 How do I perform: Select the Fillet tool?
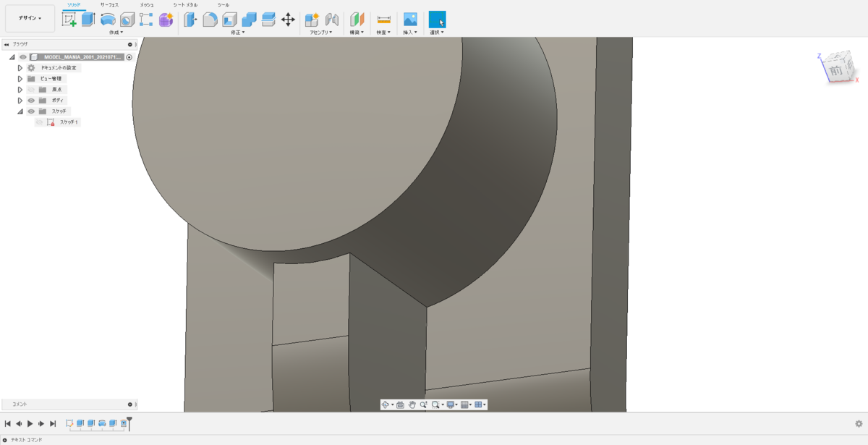pos(210,20)
